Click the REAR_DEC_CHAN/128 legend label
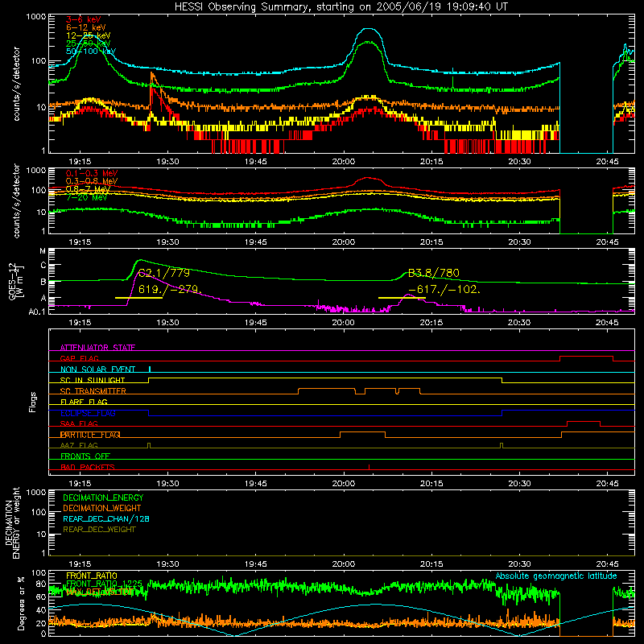This screenshot has height=644, width=644. click(106, 518)
